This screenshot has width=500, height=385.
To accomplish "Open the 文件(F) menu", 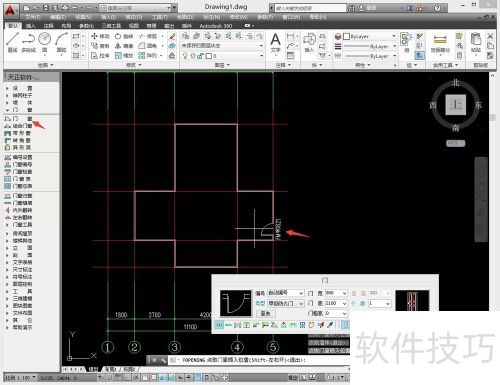I will point(33,17).
